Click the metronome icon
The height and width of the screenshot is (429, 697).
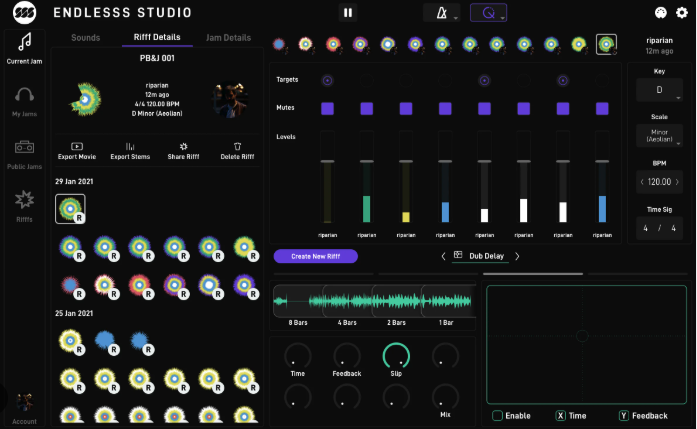(441, 12)
